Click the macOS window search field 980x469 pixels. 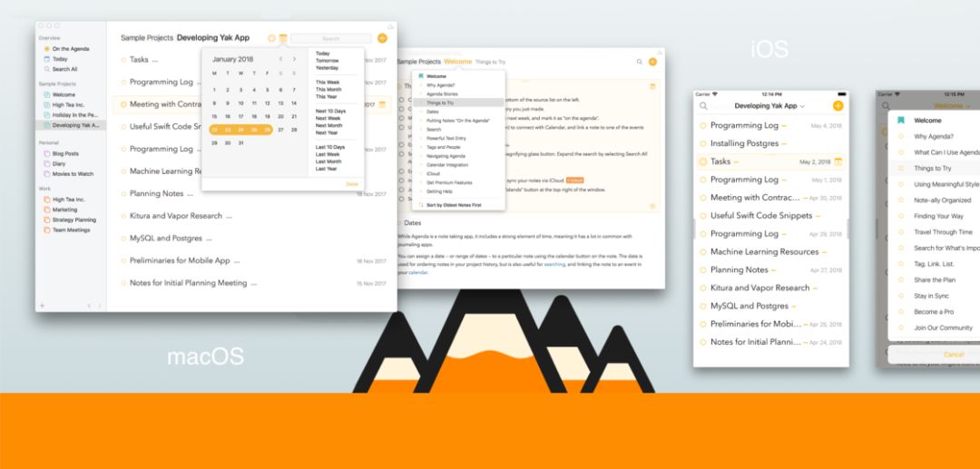[x=331, y=38]
